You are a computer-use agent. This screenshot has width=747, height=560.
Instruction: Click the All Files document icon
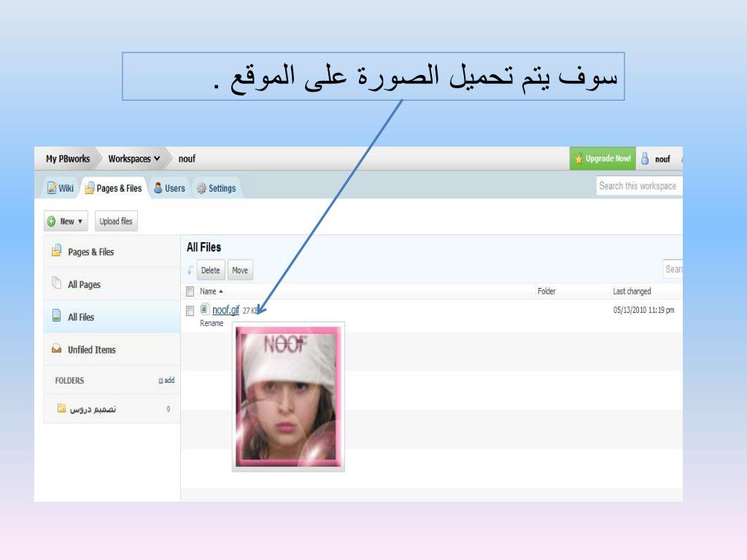coord(56,315)
